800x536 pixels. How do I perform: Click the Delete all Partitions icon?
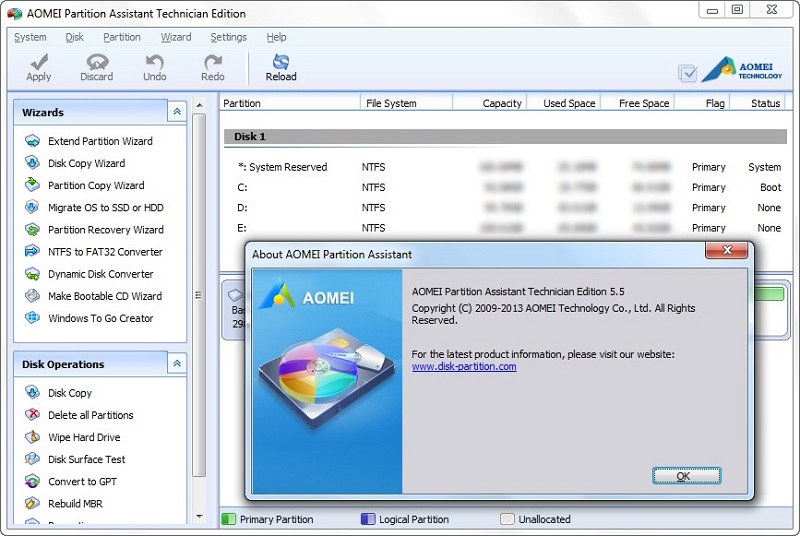pos(32,414)
